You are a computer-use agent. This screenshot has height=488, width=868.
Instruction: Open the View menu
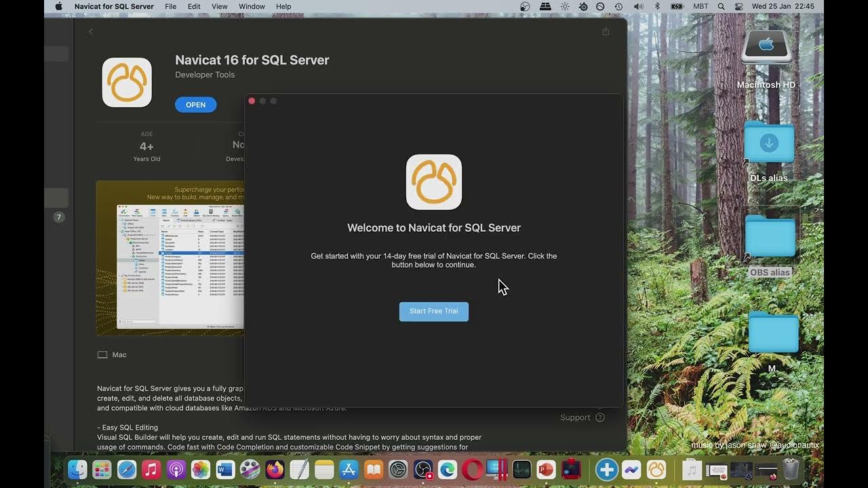[220, 6]
